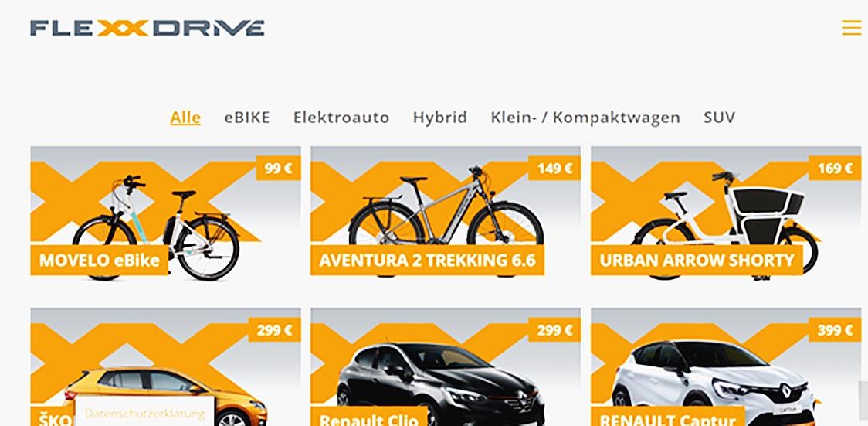Viewport: 868px width, 426px height.
Task: Open the Renault Clio offer
Action: [446, 367]
